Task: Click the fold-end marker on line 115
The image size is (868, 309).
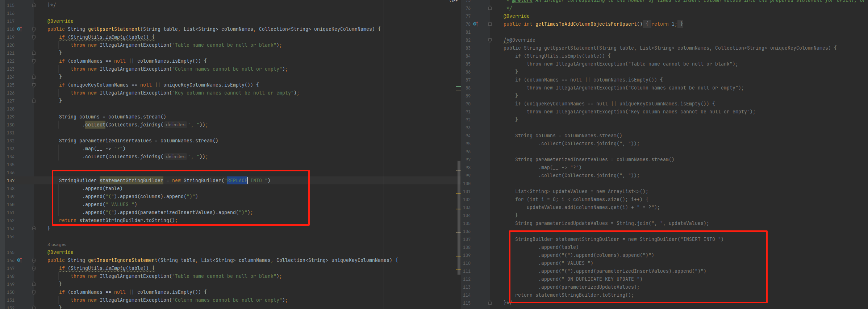Action: click(x=490, y=303)
